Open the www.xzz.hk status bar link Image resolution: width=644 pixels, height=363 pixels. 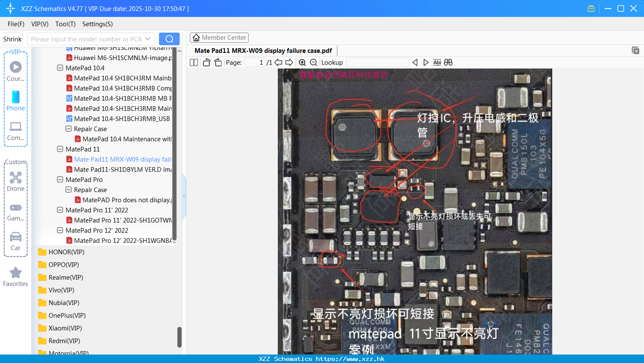tap(350, 359)
